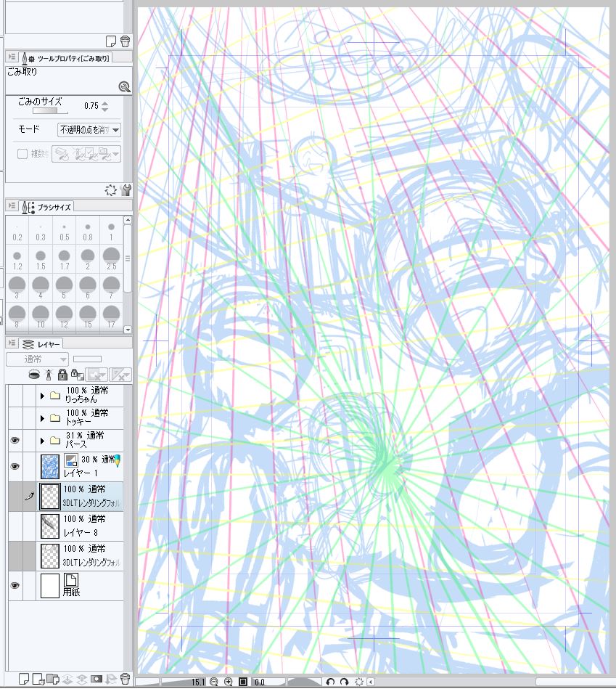Screen dimensions: 616x689
Task: Open モード dropdown 不透明の点を消す
Action: pyautogui.click(x=89, y=130)
